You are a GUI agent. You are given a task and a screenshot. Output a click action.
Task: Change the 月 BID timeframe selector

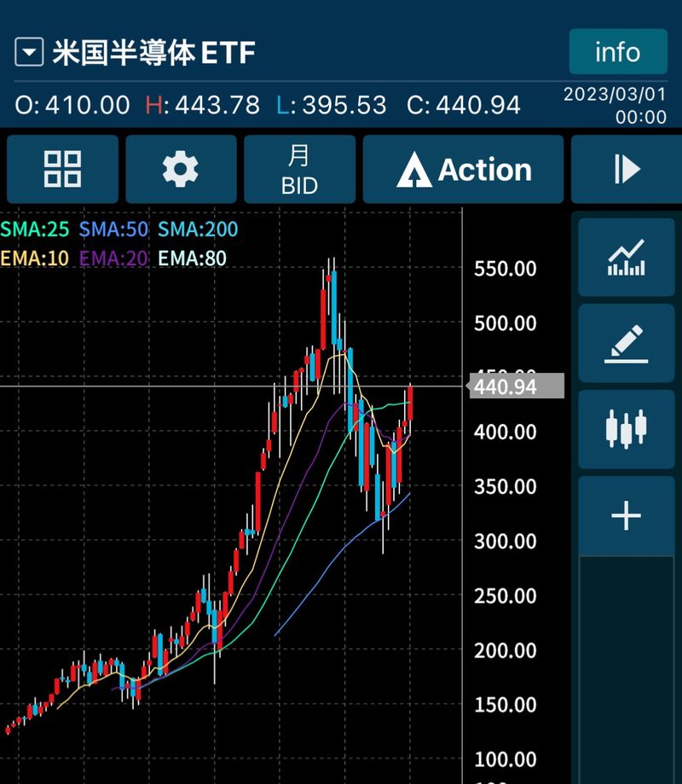[299, 169]
